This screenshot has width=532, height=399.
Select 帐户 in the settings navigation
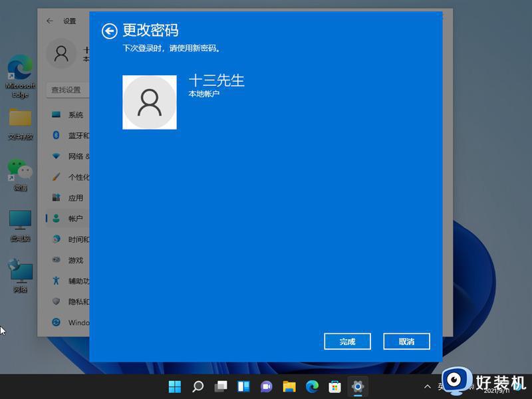[75, 218]
